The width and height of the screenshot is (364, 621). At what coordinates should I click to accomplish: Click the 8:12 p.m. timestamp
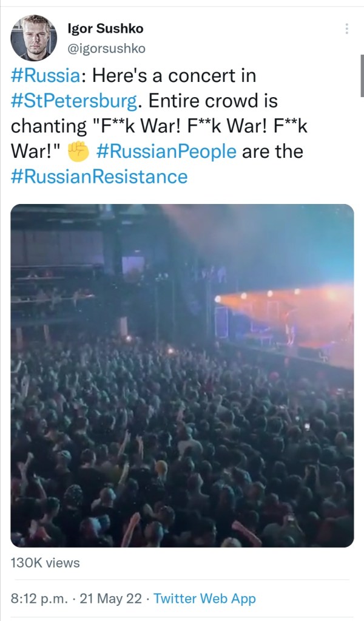pos(40,599)
